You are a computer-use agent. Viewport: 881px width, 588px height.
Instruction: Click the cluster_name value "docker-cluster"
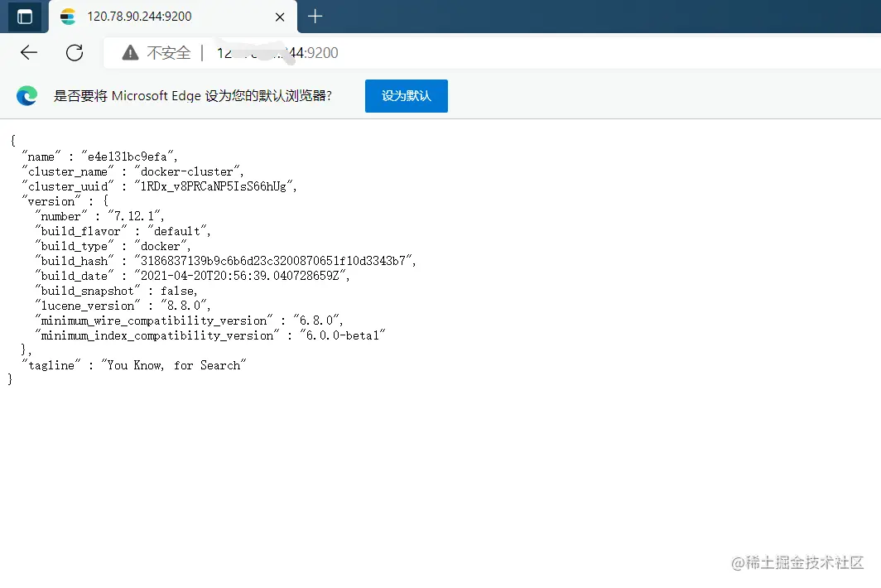[187, 171]
